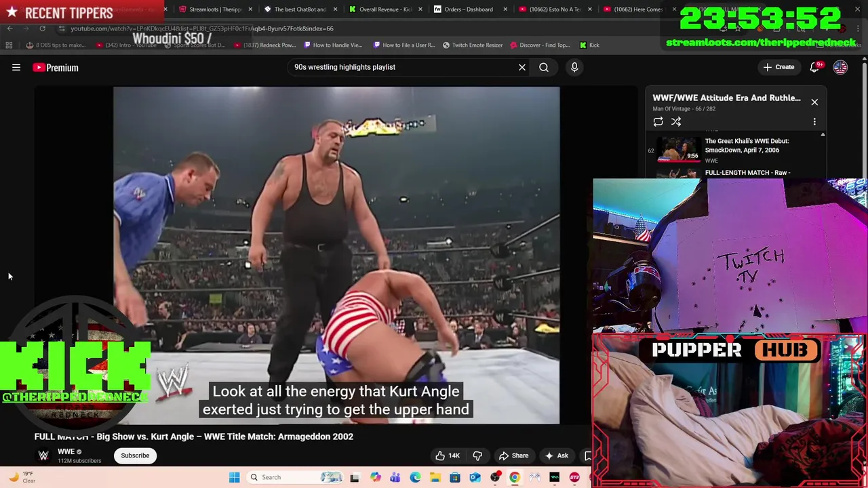Switch to the Esto No A Ter tab
This screenshot has height=488, width=868.
click(553, 9)
